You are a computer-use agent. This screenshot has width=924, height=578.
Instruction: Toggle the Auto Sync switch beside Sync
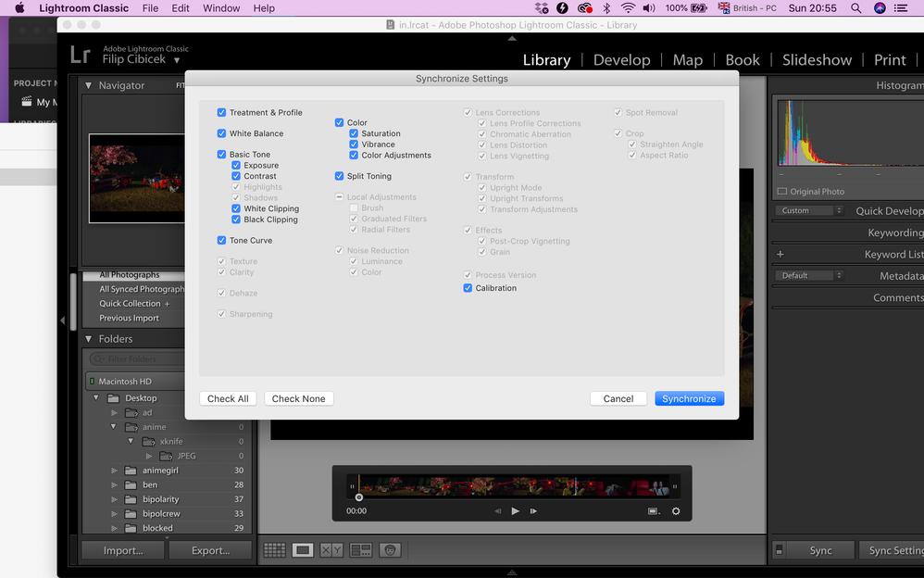(x=779, y=549)
